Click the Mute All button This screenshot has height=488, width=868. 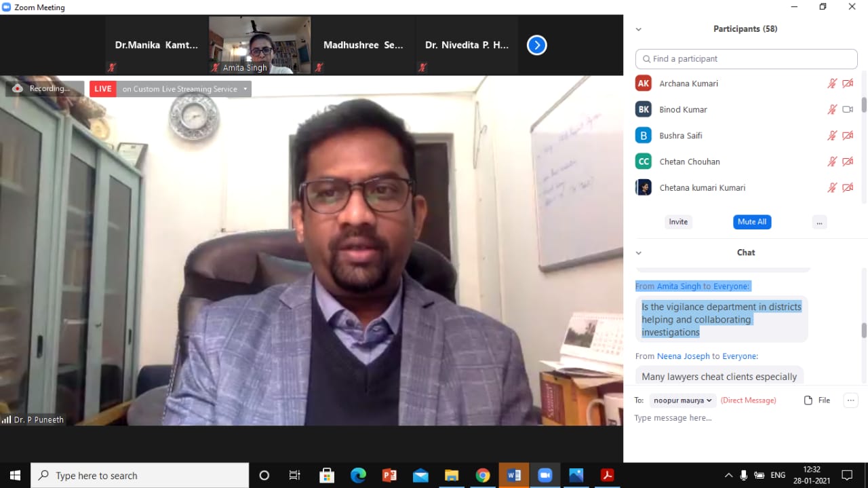point(752,222)
